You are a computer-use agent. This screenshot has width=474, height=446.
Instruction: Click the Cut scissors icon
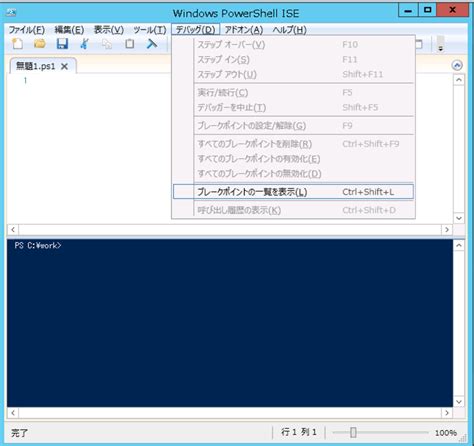click(x=85, y=44)
